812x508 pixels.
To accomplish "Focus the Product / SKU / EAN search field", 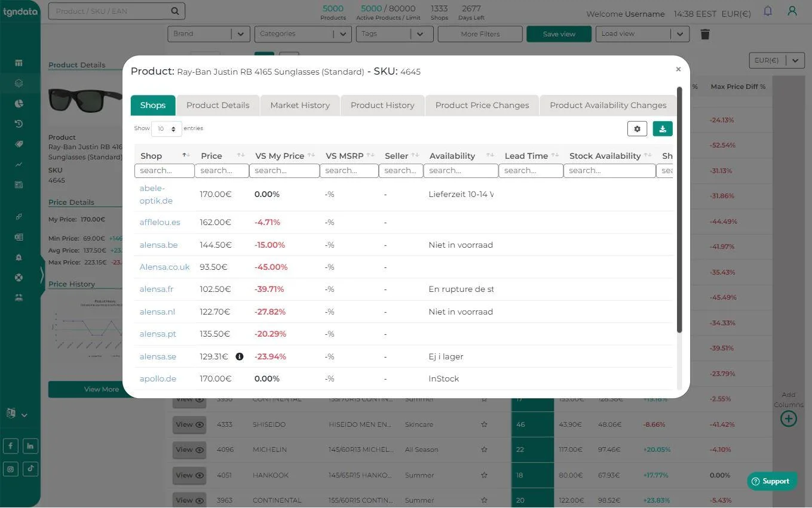I will tap(117, 11).
